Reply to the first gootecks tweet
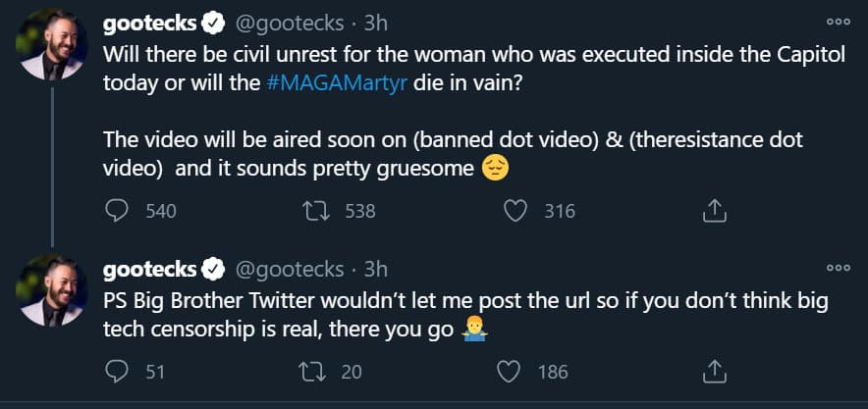Screen dimensions: 868x409 tap(117, 210)
